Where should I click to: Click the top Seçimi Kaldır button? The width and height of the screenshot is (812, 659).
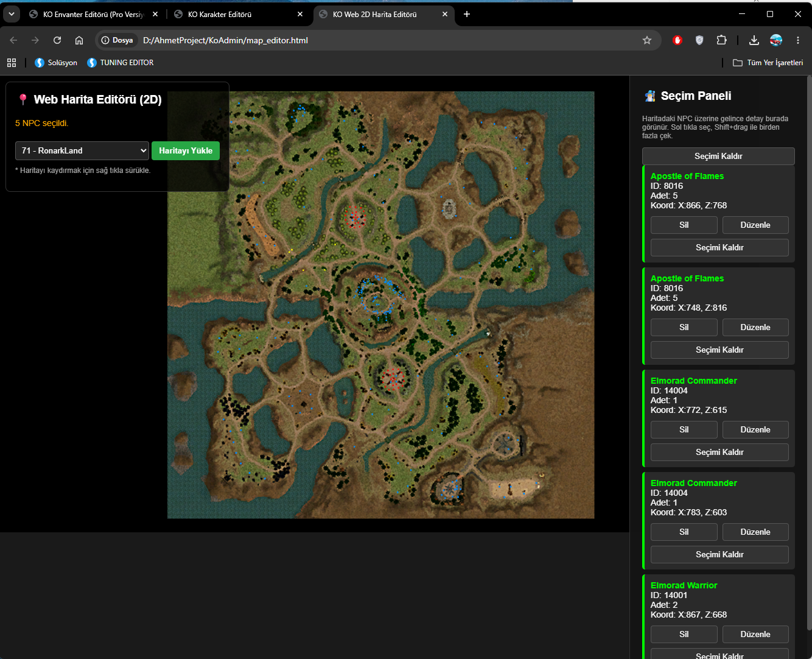[718, 156]
